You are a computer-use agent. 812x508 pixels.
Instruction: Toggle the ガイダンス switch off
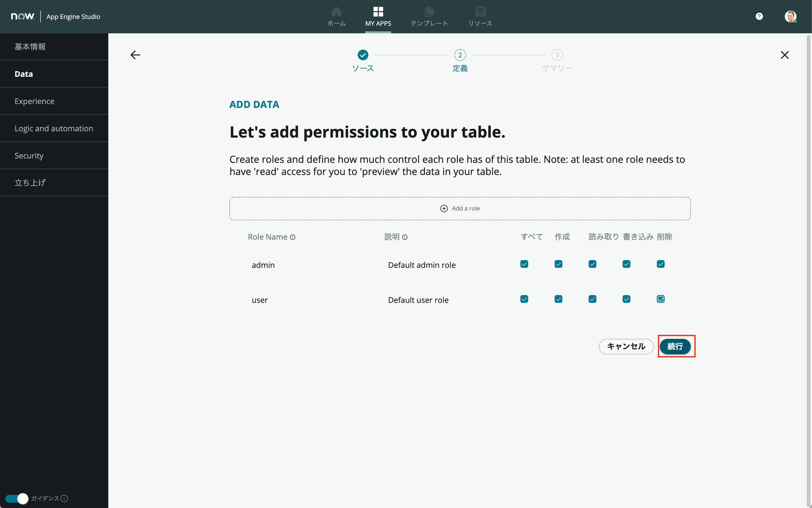17,499
